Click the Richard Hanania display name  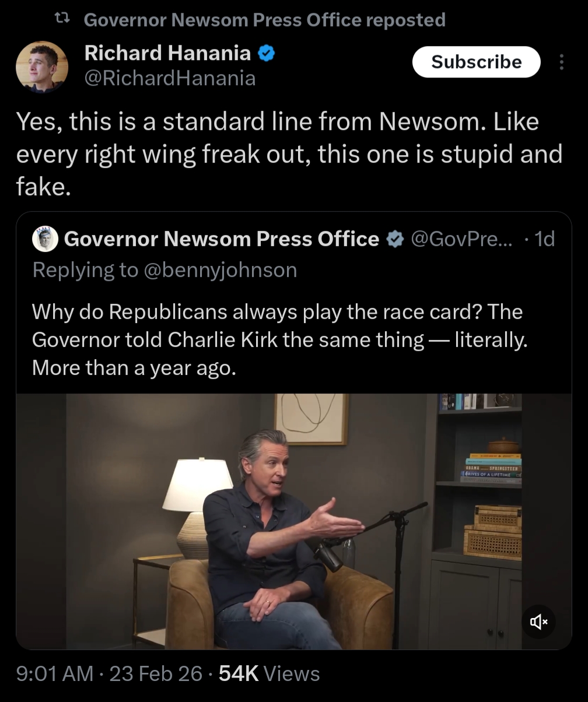pyautogui.click(x=167, y=54)
